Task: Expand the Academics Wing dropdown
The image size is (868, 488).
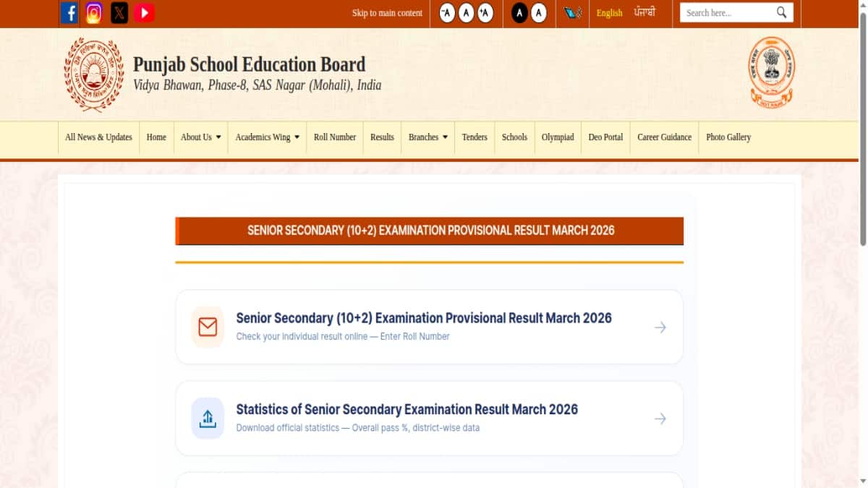Action: [x=267, y=137]
